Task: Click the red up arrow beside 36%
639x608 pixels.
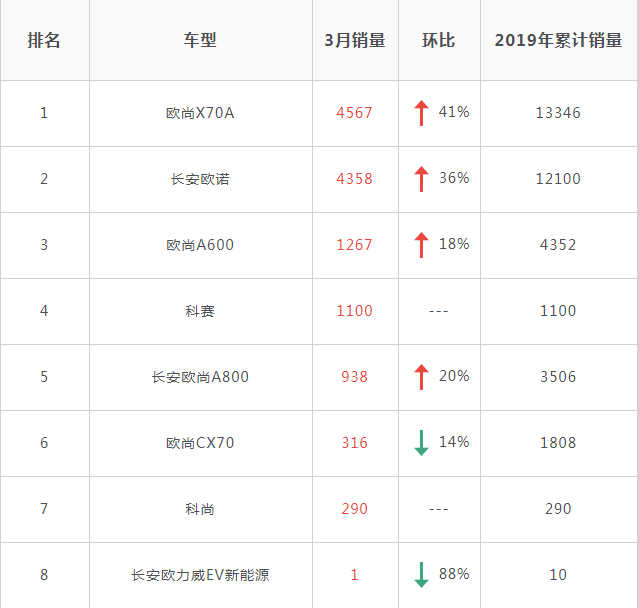Action: (x=421, y=179)
